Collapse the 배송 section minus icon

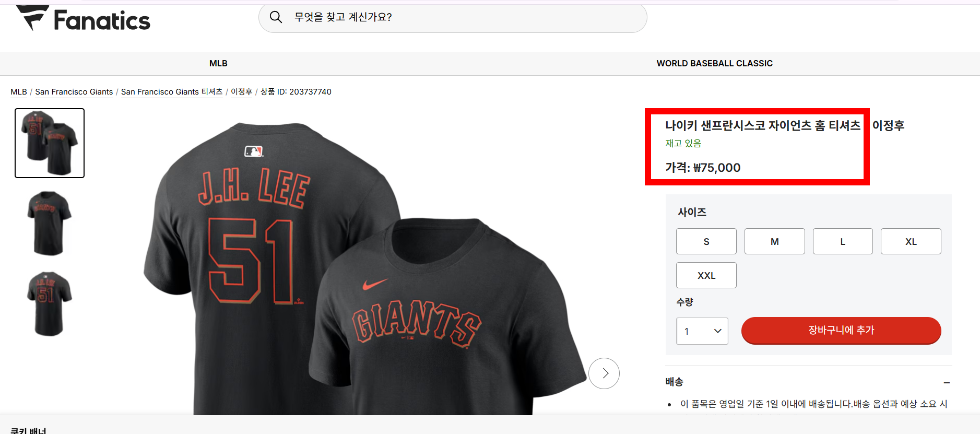947,383
